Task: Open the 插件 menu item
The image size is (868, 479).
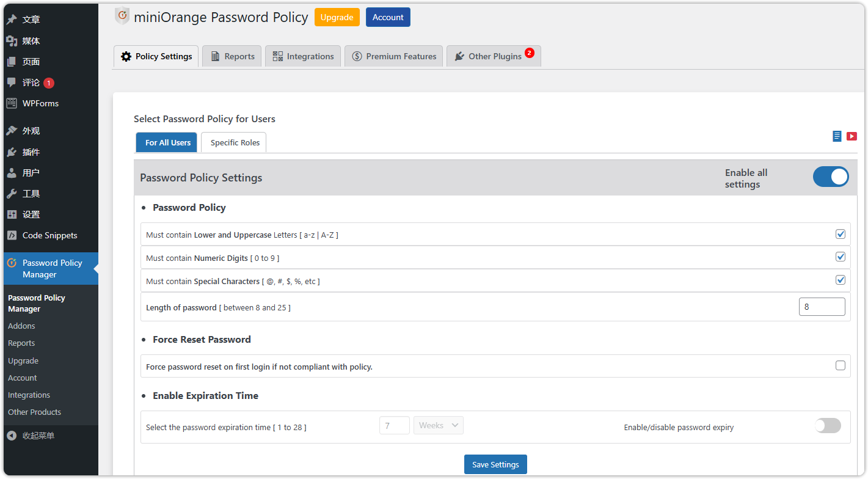Action: pos(51,152)
